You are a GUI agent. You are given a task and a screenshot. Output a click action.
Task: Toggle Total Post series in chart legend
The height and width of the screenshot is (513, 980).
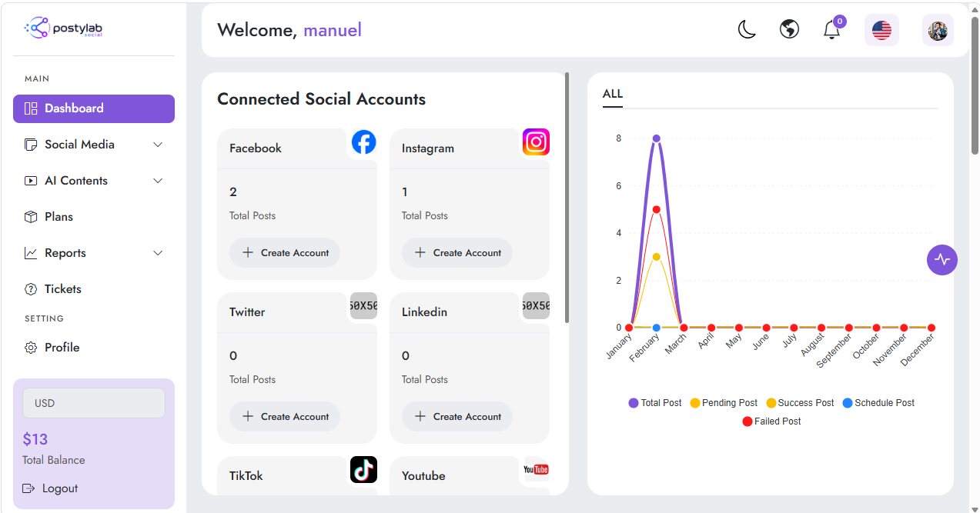(x=655, y=403)
